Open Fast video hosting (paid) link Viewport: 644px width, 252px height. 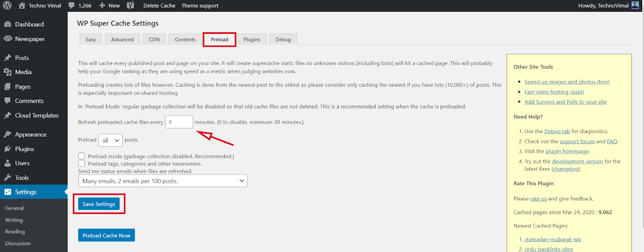click(x=554, y=92)
